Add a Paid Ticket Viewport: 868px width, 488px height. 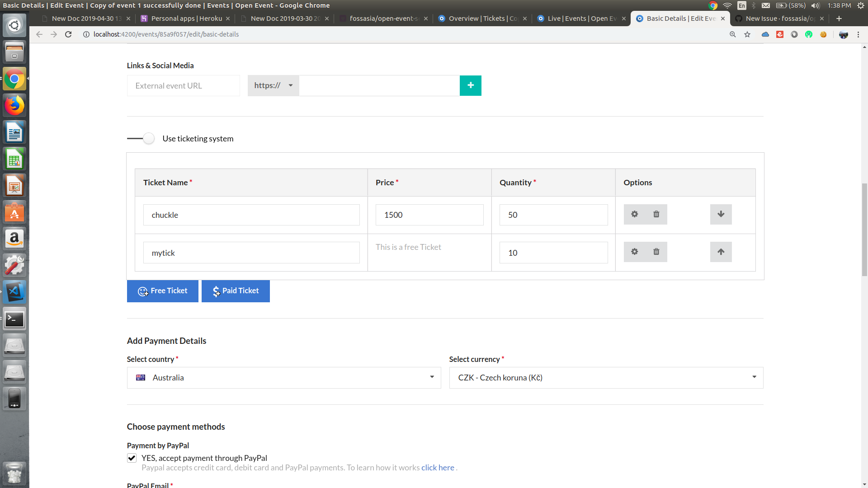[x=236, y=291]
